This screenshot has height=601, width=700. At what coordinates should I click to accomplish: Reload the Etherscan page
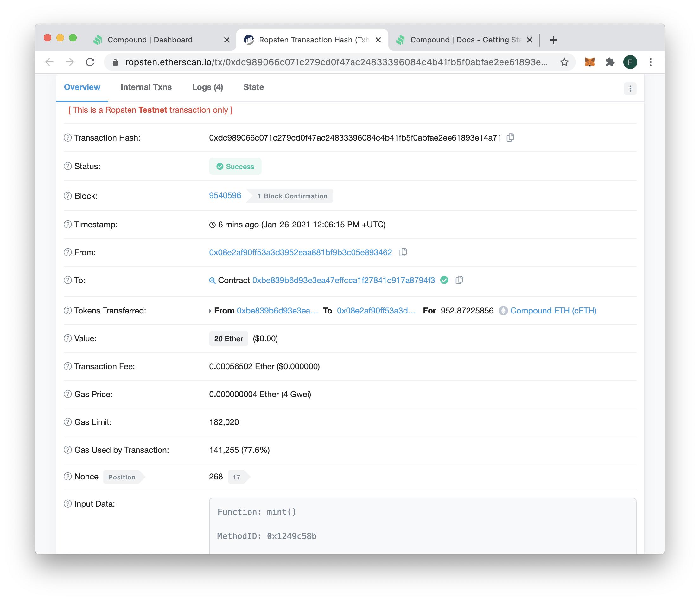click(90, 62)
